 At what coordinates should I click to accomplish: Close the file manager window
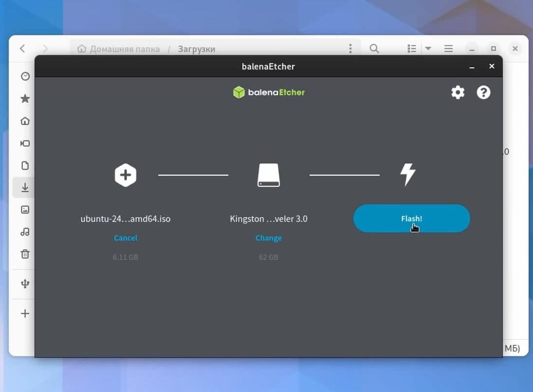tap(515, 49)
